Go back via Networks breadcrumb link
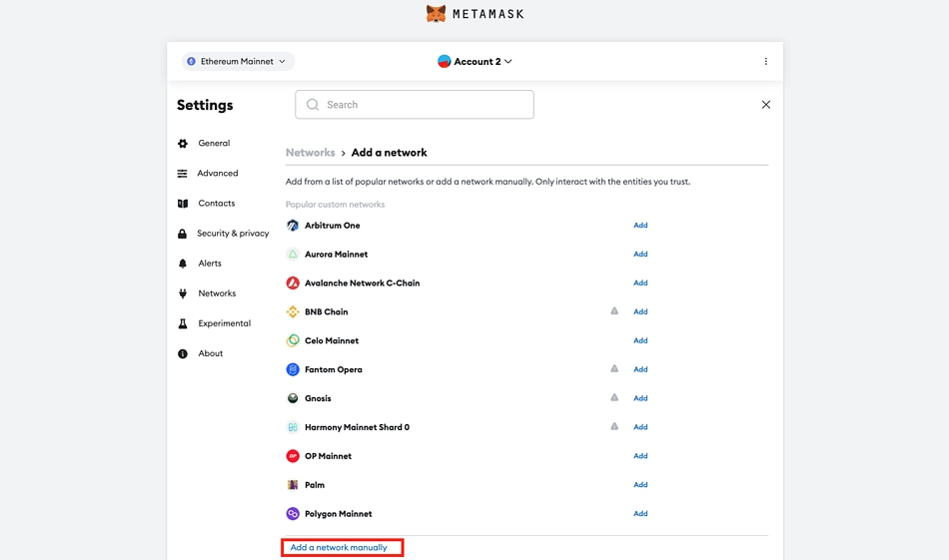 click(x=310, y=153)
